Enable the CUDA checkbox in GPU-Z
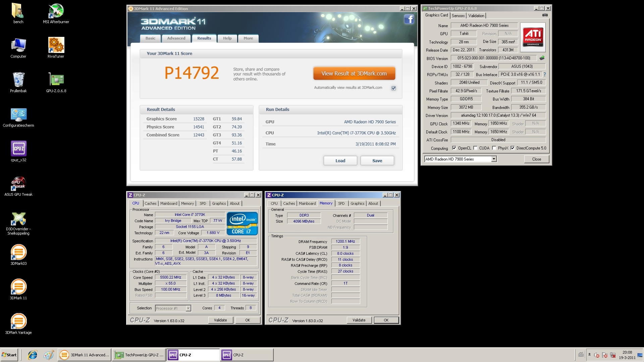This screenshot has width=644, height=362. point(475,148)
